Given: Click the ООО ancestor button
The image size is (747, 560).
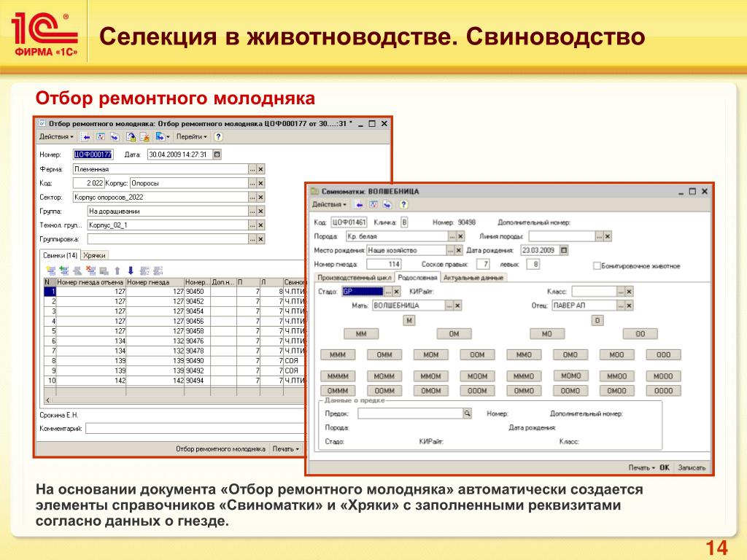Looking at the screenshot, I should coord(663,355).
